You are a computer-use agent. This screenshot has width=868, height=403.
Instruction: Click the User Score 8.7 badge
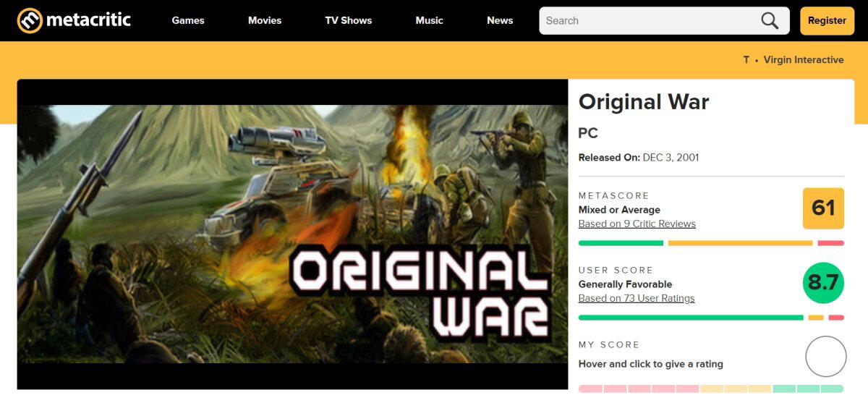[823, 283]
